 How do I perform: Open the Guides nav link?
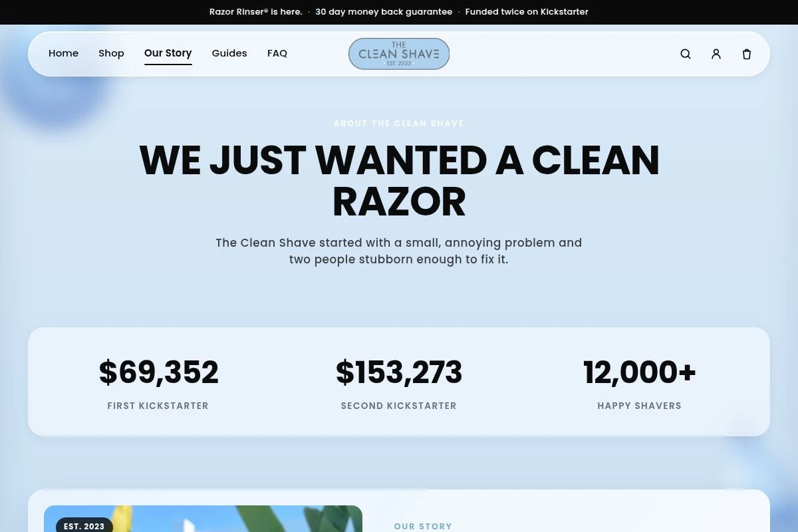pos(229,53)
